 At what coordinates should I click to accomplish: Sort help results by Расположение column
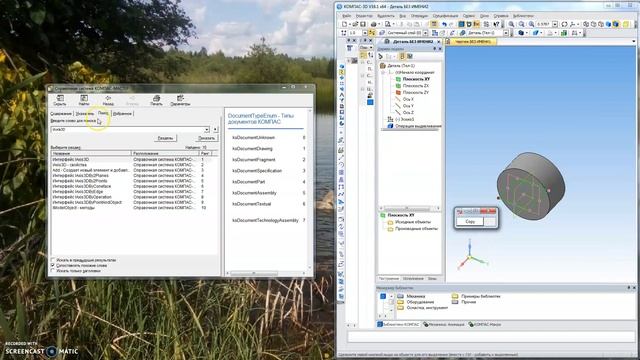point(165,153)
